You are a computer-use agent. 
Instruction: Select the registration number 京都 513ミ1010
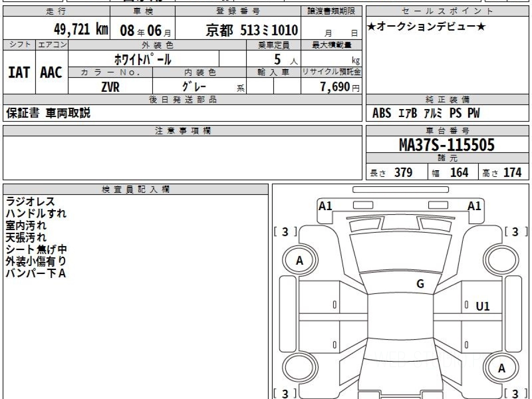click(251, 30)
